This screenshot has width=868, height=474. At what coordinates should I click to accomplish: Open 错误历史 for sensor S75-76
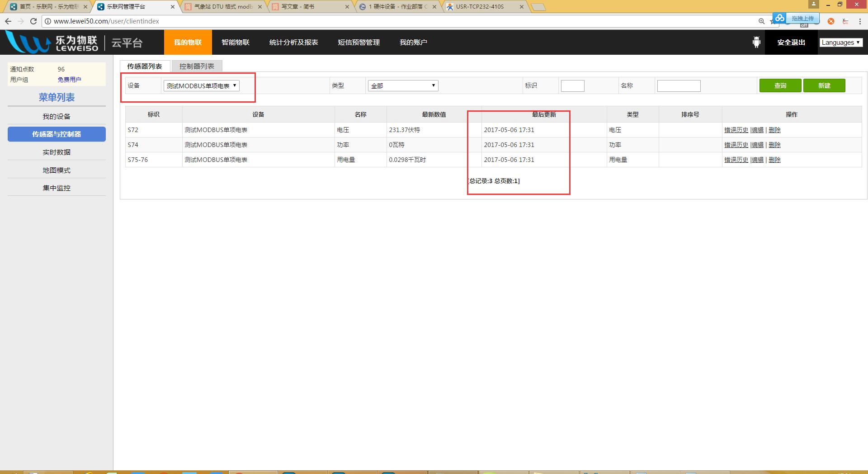[x=736, y=160]
